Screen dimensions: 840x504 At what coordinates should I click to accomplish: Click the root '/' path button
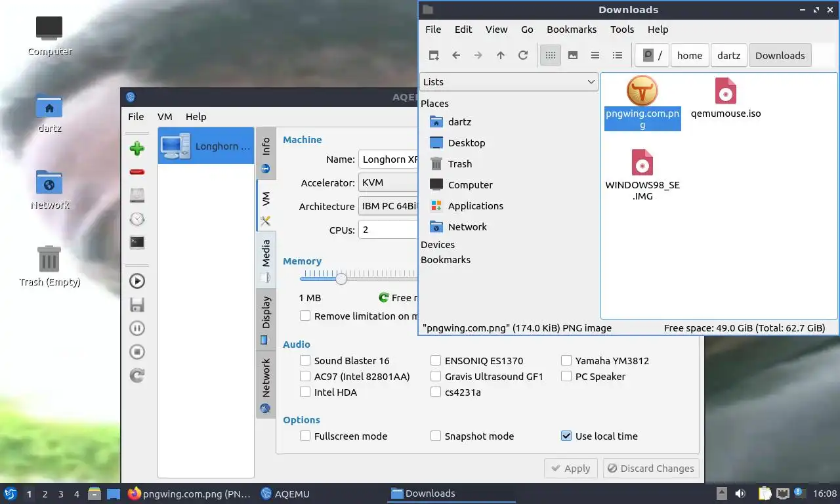(x=652, y=55)
